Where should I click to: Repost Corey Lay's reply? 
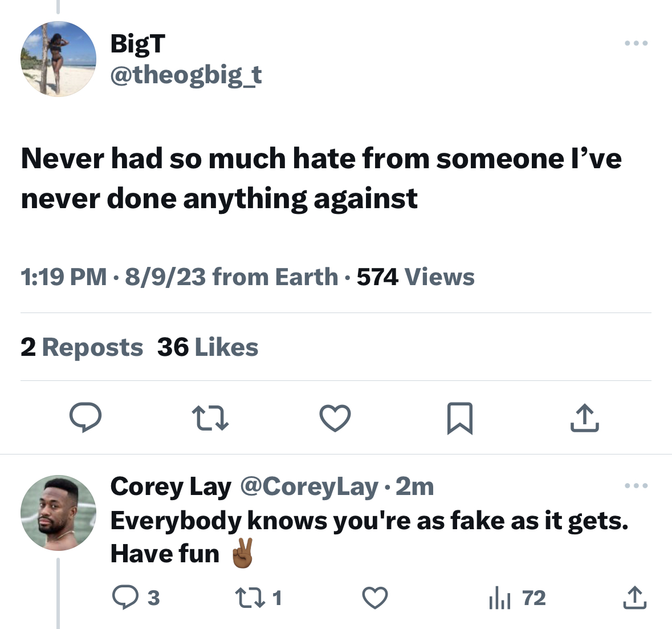pyautogui.click(x=250, y=598)
